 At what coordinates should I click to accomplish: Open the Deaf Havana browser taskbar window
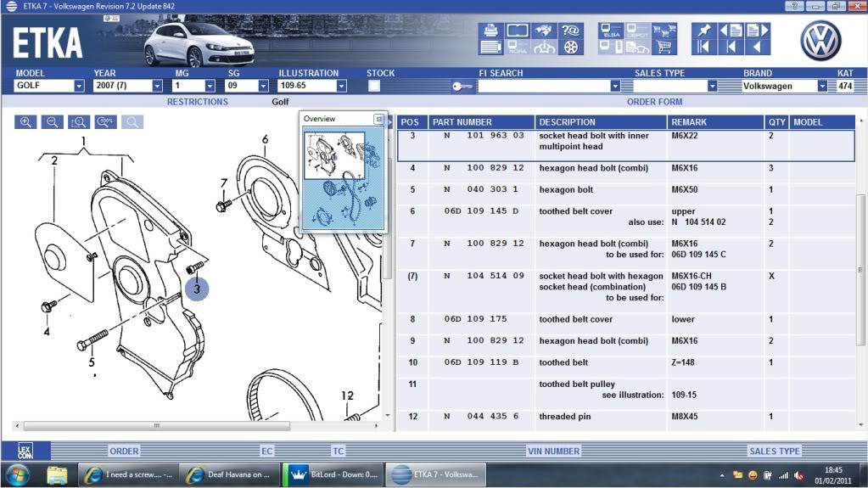tap(230, 474)
